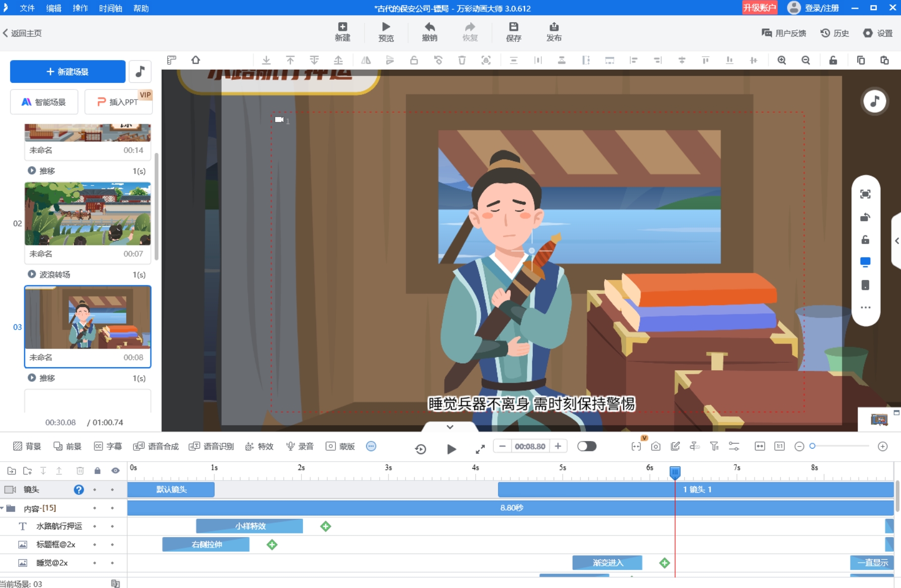Click the fit-to-screen icon in right floating panel
901x588 pixels.
tap(865, 194)
